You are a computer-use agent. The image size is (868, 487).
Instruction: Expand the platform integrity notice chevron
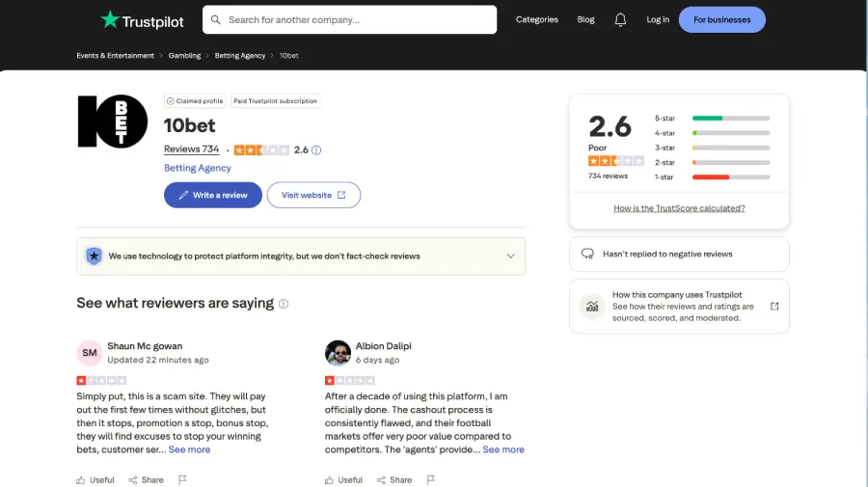(510, 257)
